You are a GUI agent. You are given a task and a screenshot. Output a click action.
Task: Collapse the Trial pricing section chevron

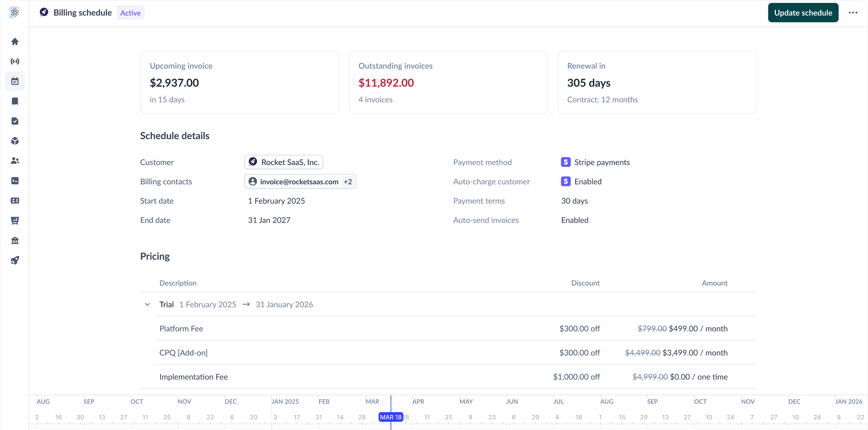(x=147, y=304)
